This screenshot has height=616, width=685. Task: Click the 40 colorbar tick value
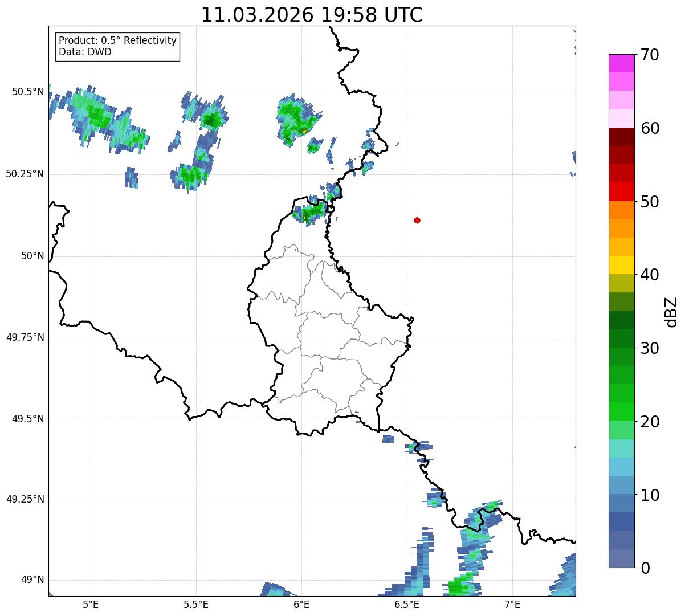tap(650, 275)
